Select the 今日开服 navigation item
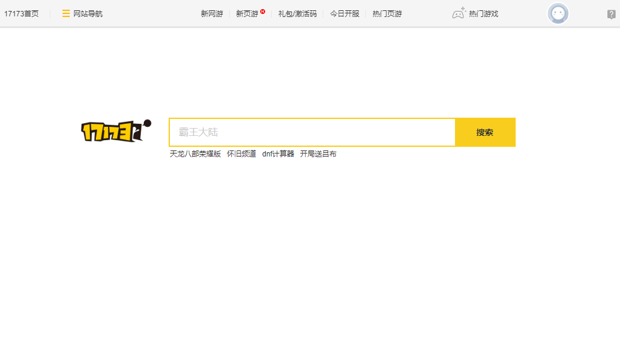The height and width of the screenshot is (364, 620). (x=345, y=13)
